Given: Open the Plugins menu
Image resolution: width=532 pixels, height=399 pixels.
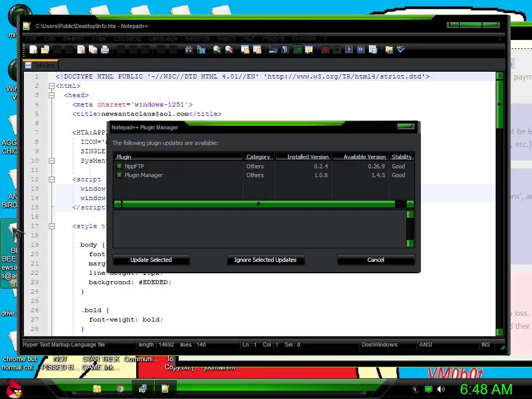Looking at the screenshot, I should pyautogui.click(x=273, y=38).
